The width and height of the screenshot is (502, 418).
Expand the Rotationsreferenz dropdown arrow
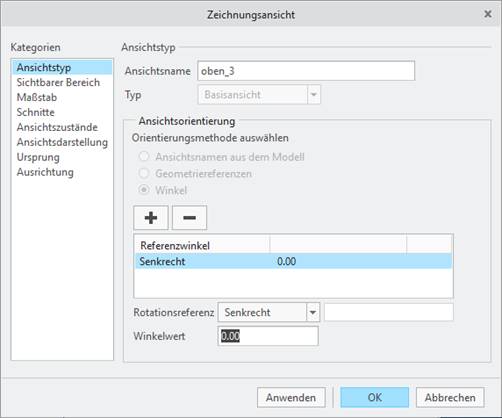click(313, 312)
